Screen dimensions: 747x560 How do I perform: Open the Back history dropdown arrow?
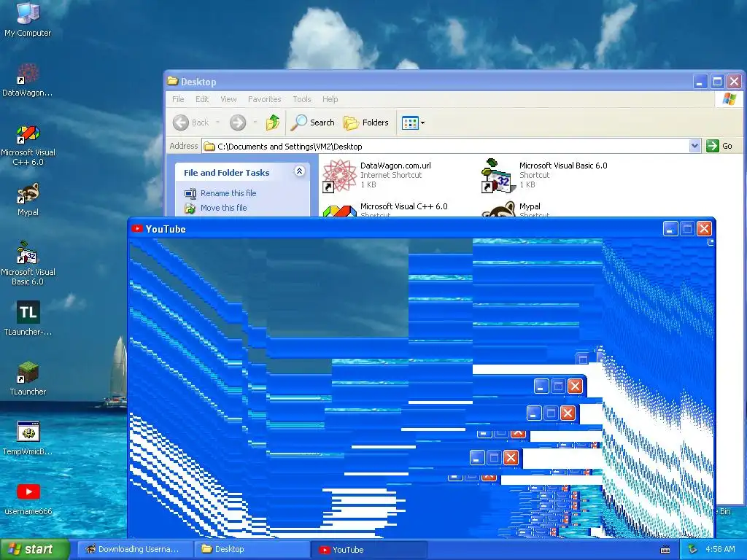(x=217, y=122)
